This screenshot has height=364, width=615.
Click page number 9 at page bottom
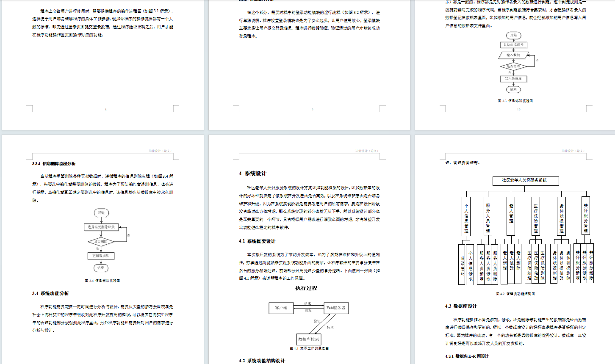point(313,109)
